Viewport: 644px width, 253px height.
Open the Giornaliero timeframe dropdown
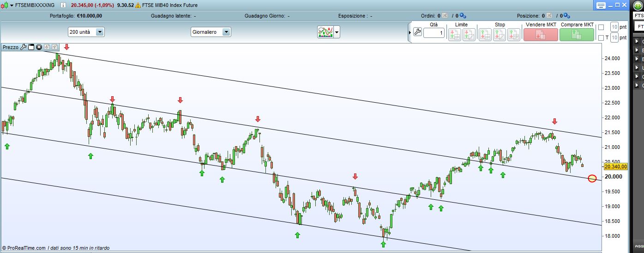tap(226, 32)
